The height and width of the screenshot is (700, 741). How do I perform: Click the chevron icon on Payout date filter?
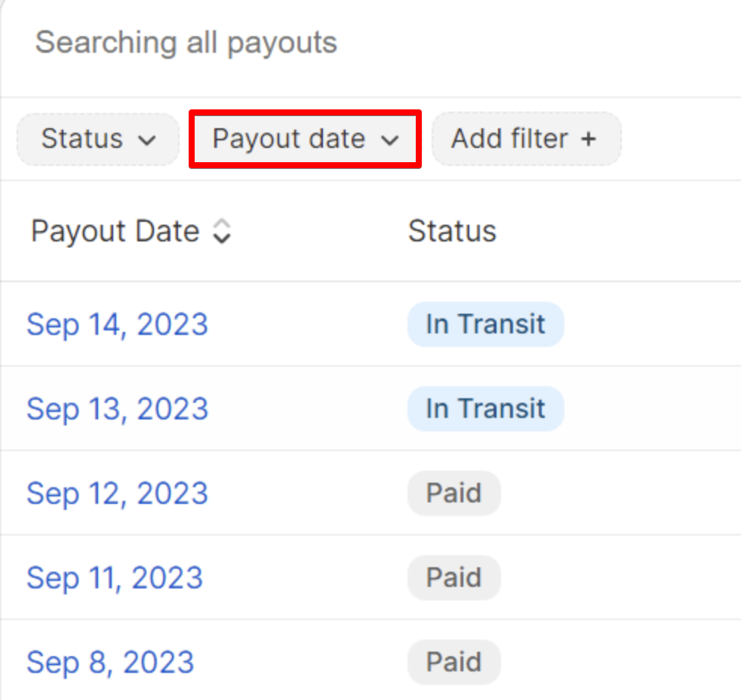coord(389,140)
